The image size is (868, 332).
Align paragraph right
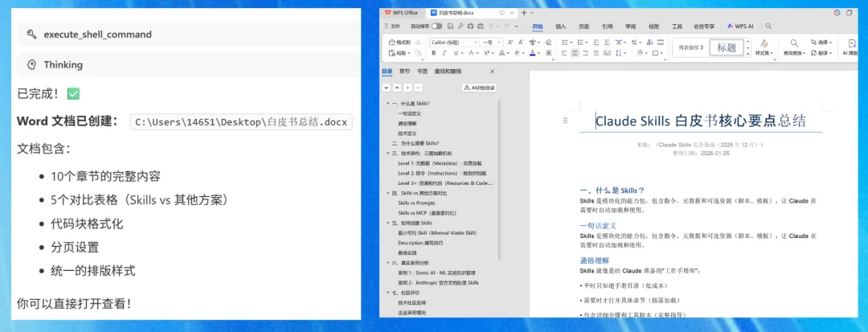tap(586, 53)
